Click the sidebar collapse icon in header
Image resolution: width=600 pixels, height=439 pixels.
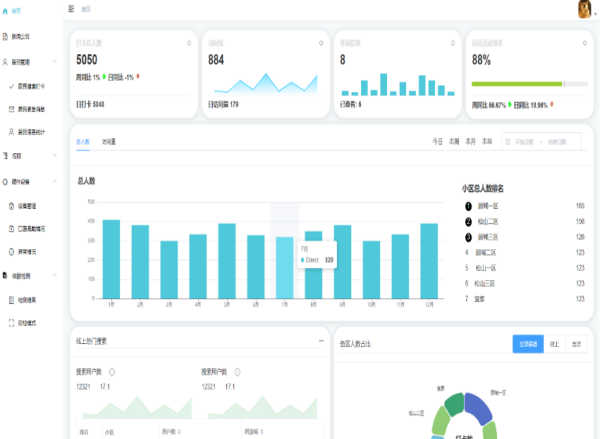point(70,9)
